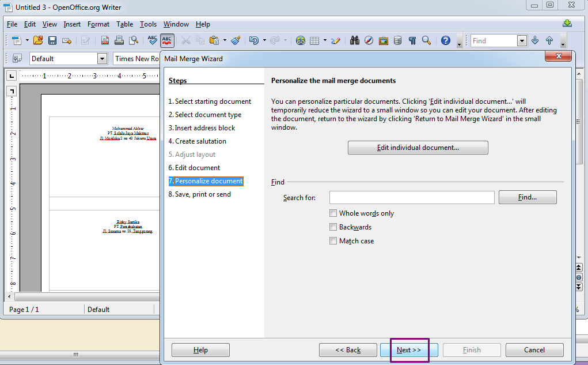Select step 4 Create salutation in the wizard

[197, 141]
